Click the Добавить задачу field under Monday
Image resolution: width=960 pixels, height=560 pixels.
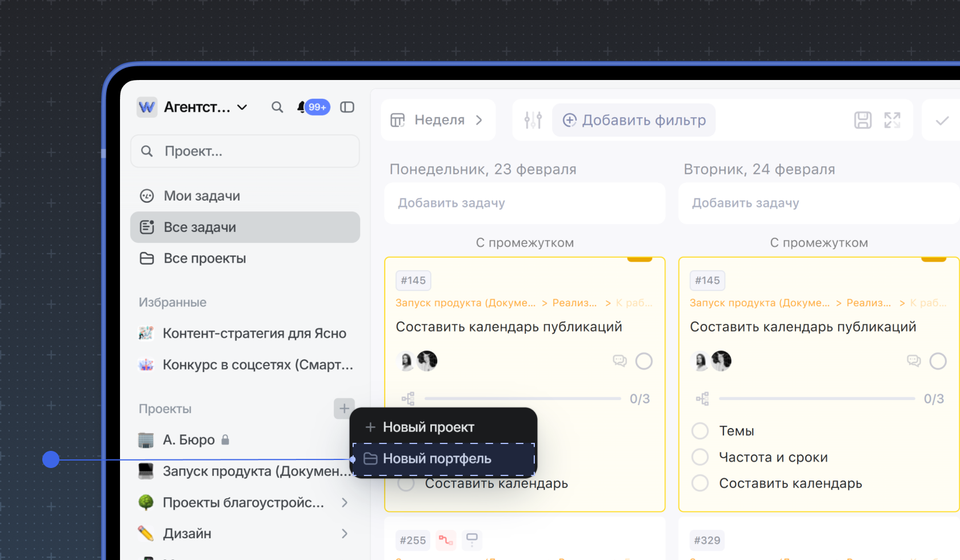(525, 203)
